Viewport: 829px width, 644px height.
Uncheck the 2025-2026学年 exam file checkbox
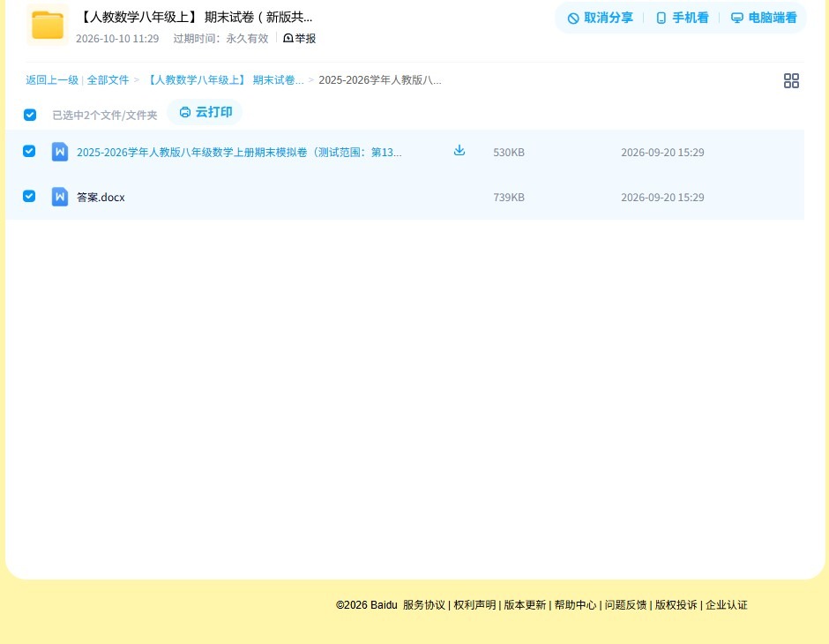coord(29,151)
